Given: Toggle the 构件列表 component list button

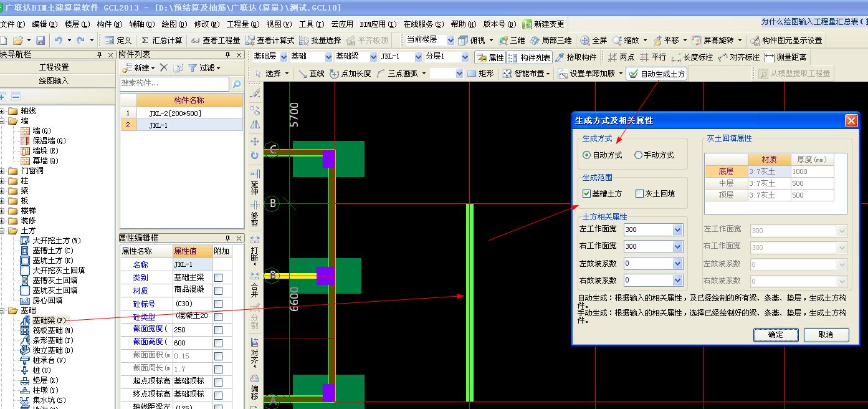Looking at the screenshot, I should [x=530, y=57].
